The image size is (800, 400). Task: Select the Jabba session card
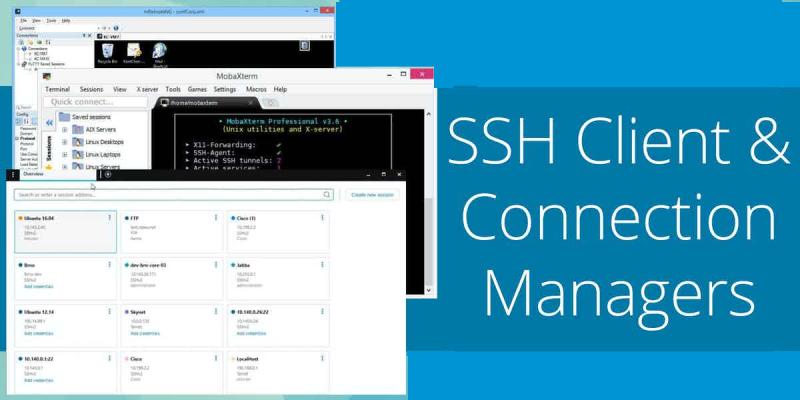tap(278, 279)
